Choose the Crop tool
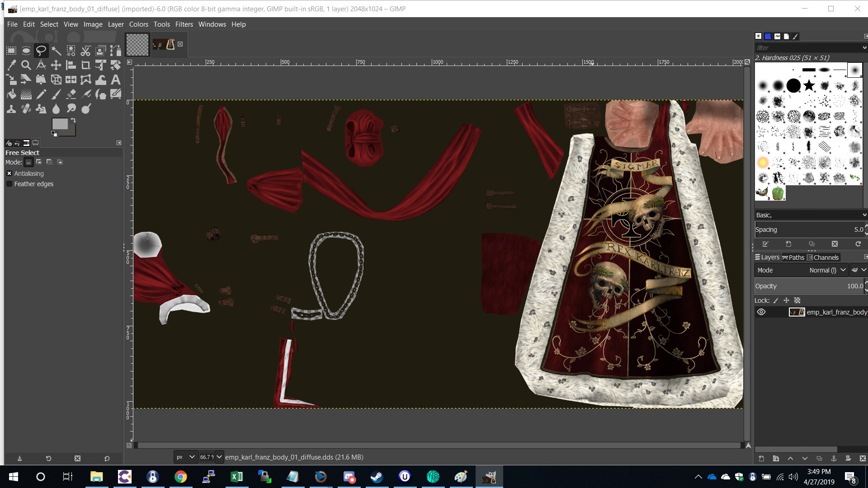 click(x=86, y=65)
